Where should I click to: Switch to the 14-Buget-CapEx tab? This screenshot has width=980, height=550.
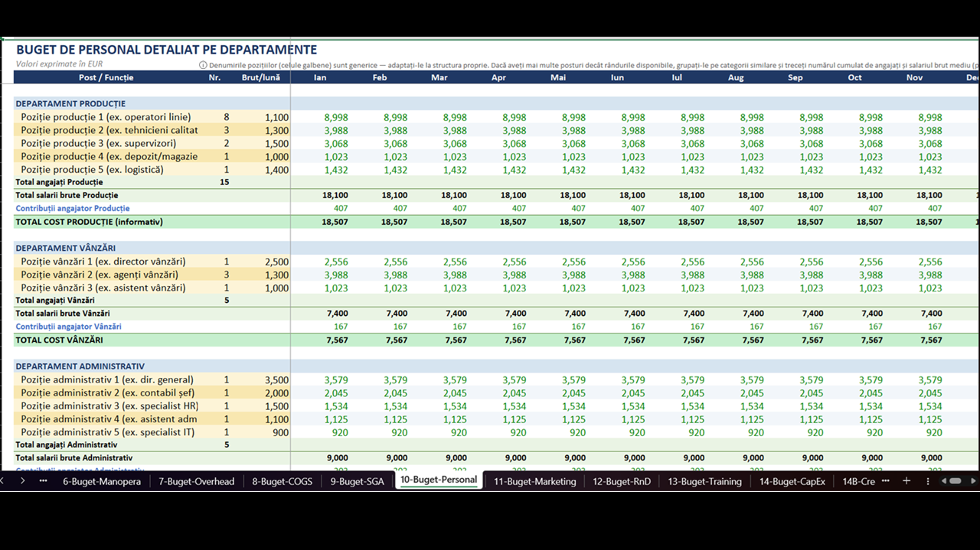coord(792,481)
